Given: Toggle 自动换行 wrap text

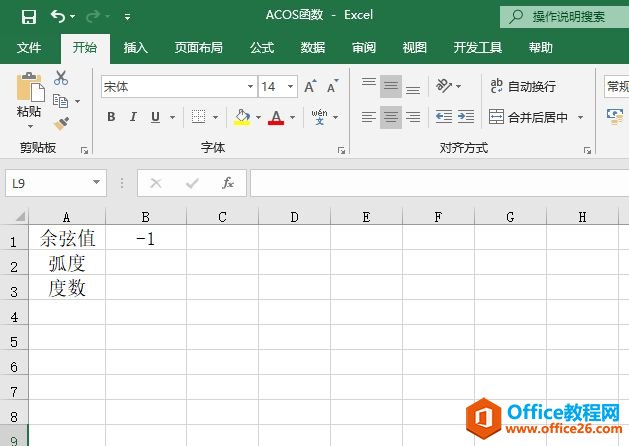Looking at the screenshot, I should click(522, 87).
